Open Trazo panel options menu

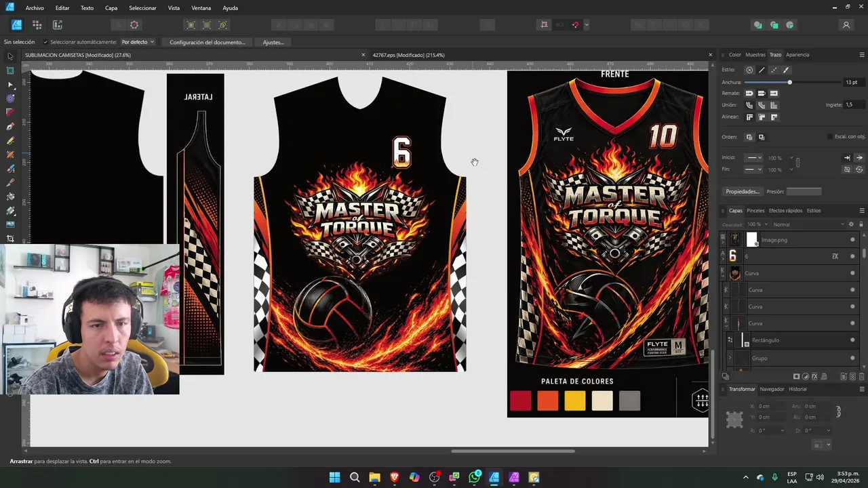(x=862, y=55)
